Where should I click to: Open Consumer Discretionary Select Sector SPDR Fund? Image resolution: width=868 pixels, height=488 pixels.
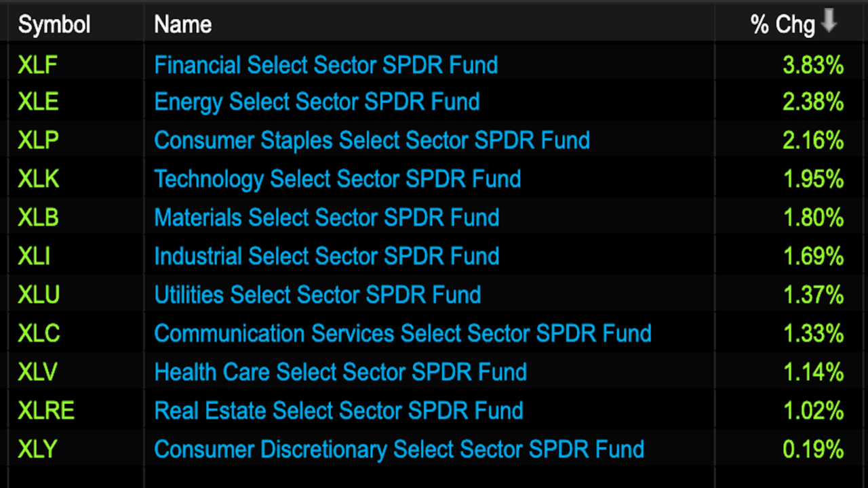coord(399,449)
